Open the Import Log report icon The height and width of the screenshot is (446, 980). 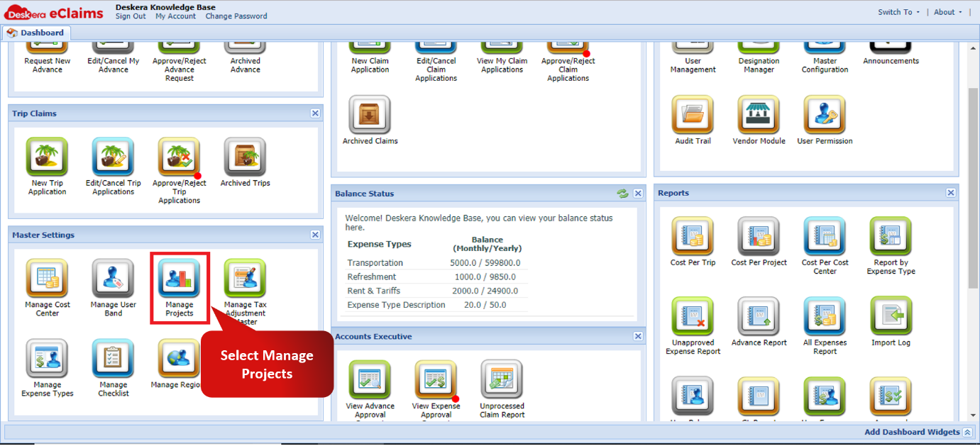[x=891, y=317]
